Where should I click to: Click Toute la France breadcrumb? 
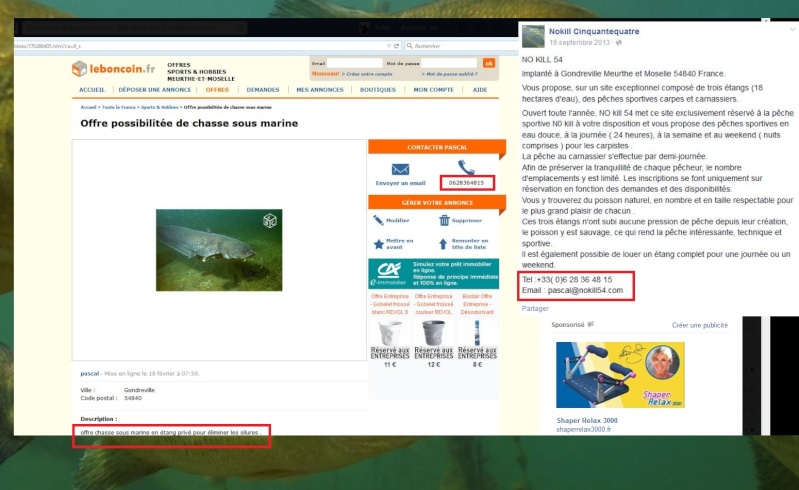(119, 107)
